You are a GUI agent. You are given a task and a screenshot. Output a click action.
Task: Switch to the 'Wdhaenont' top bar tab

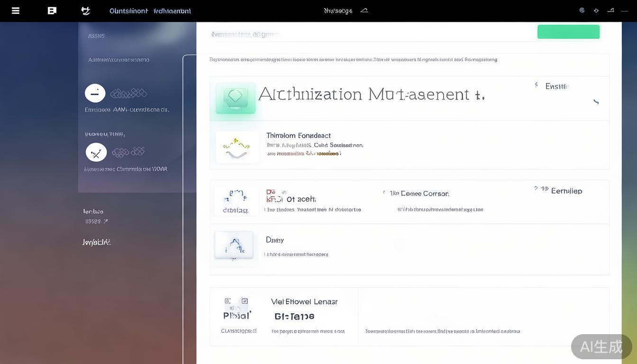(172, 11)
